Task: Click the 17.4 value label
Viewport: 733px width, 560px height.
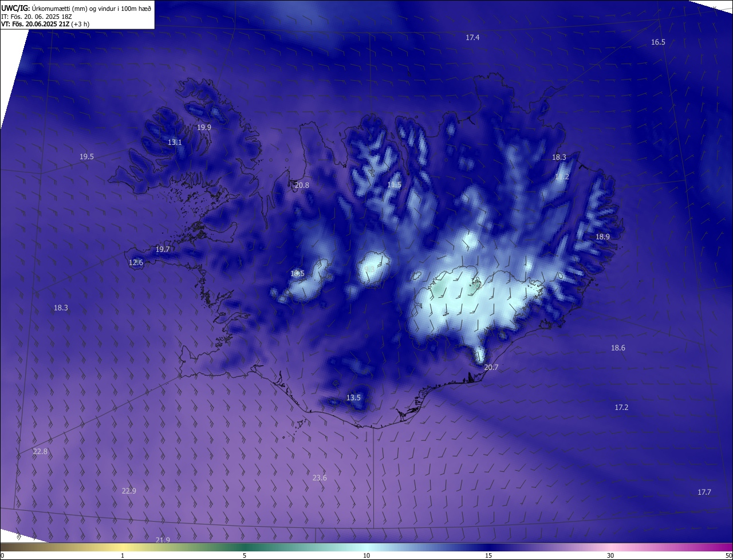Action: (472, 37)
